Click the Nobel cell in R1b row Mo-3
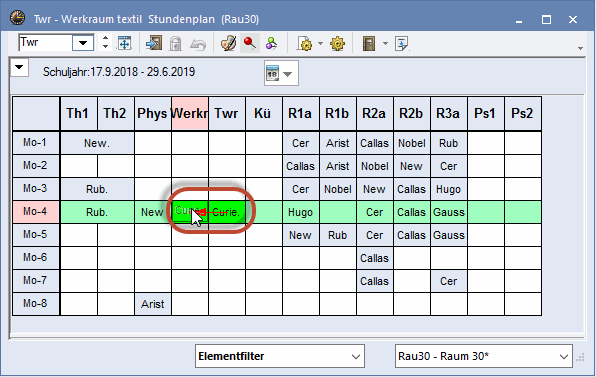 (x=338, y=189)
